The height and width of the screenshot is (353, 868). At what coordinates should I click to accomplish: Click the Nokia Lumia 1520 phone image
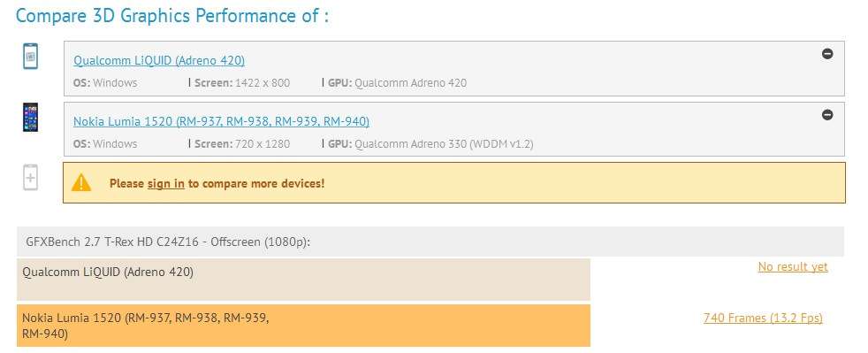tap(30, 117)
